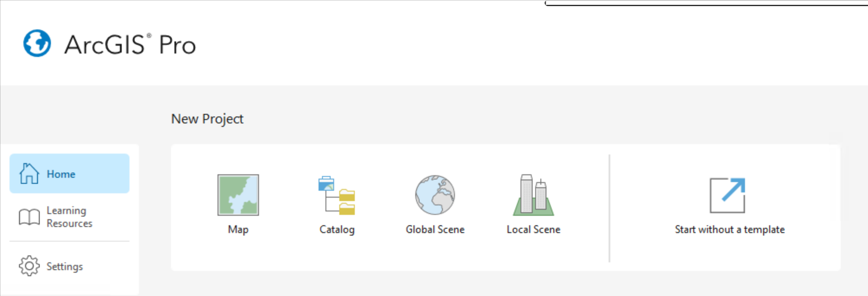Image resolution: width=868 pixels, height=296 pixels.
Task: Click the Learning Resources book icon
Action: coord(29,217)
